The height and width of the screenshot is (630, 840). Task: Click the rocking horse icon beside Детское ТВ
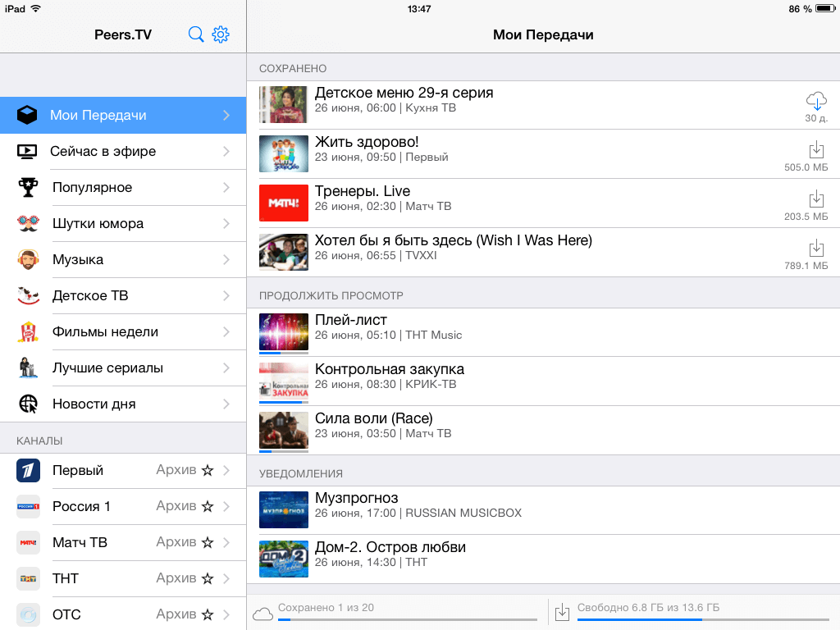point(28,295)
